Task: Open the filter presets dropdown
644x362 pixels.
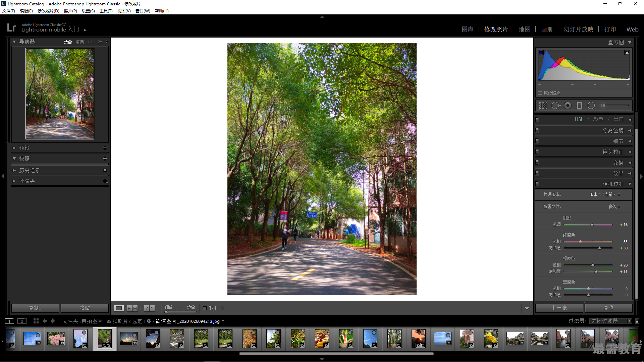Action: coord(610,321)
